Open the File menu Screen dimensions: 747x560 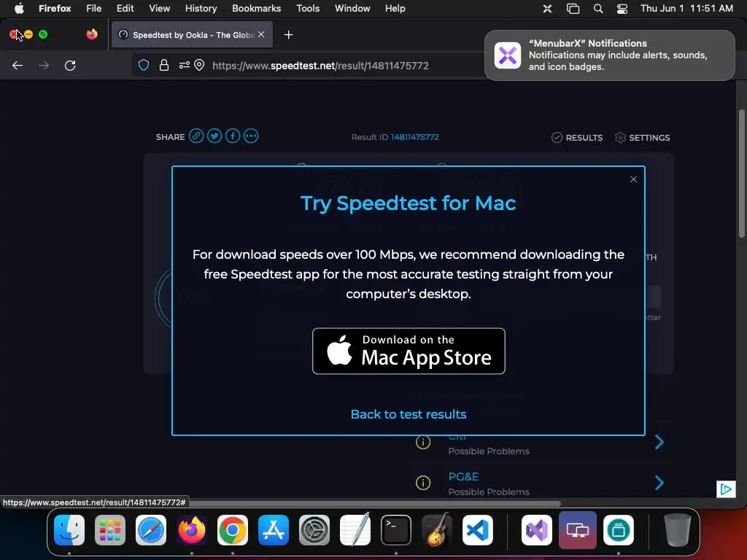[x=94, y=8]
